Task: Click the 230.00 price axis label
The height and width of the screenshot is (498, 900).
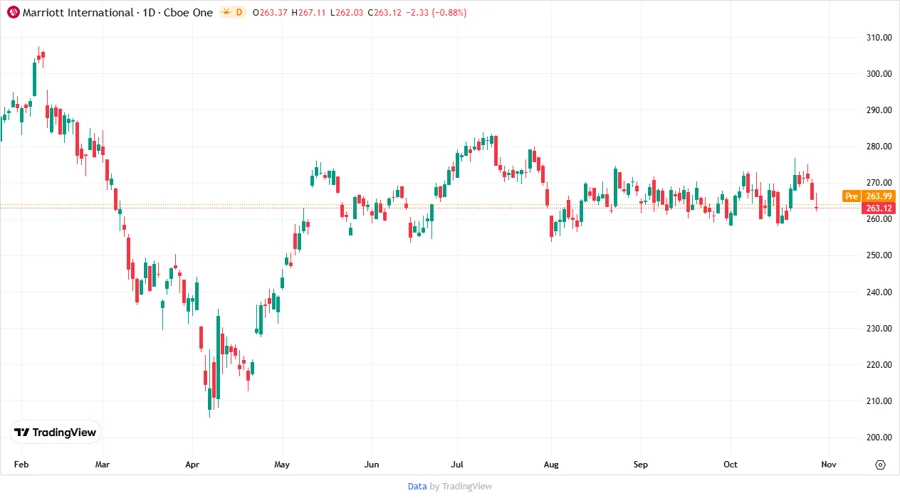Action: [x=879, y=328]
